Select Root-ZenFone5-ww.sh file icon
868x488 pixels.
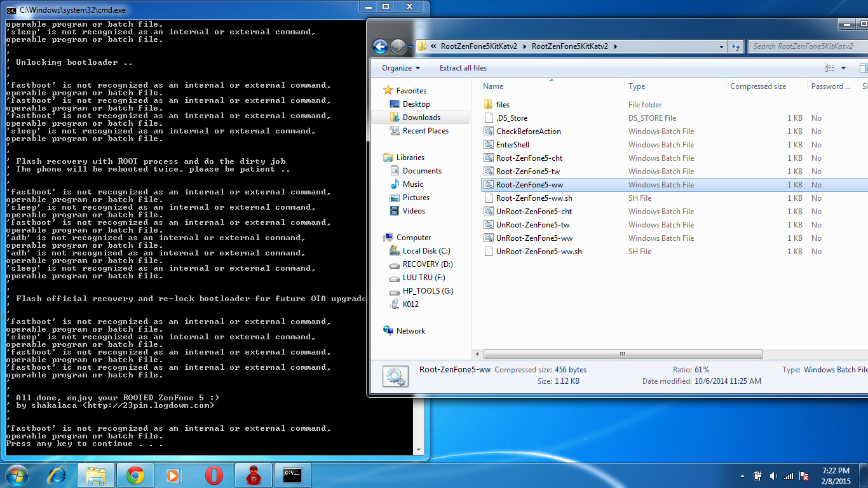(488, 198)
